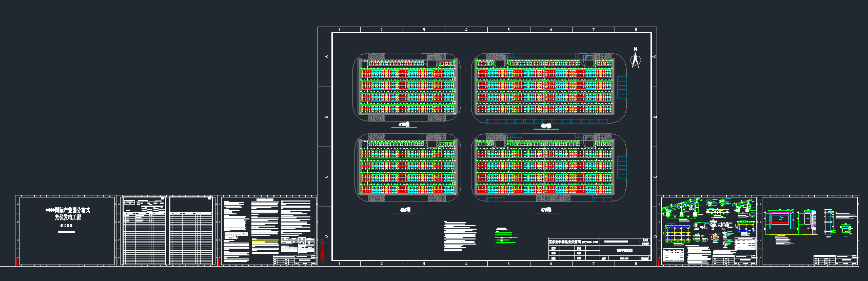868x281 pixels.
Task: Select the label under the bottom-right building
Action: pyautogui.click(x=545, y=210)
